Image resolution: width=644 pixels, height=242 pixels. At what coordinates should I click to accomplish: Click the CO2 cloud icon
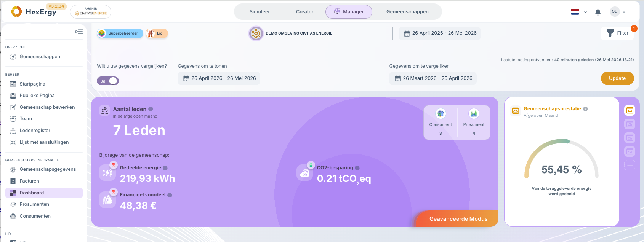point(305,173)
